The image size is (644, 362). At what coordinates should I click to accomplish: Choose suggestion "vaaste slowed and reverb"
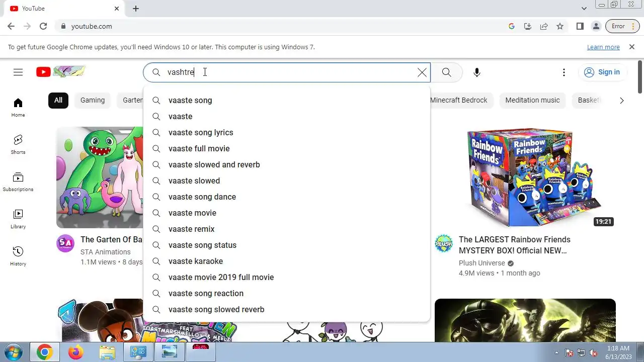(287, 164)
